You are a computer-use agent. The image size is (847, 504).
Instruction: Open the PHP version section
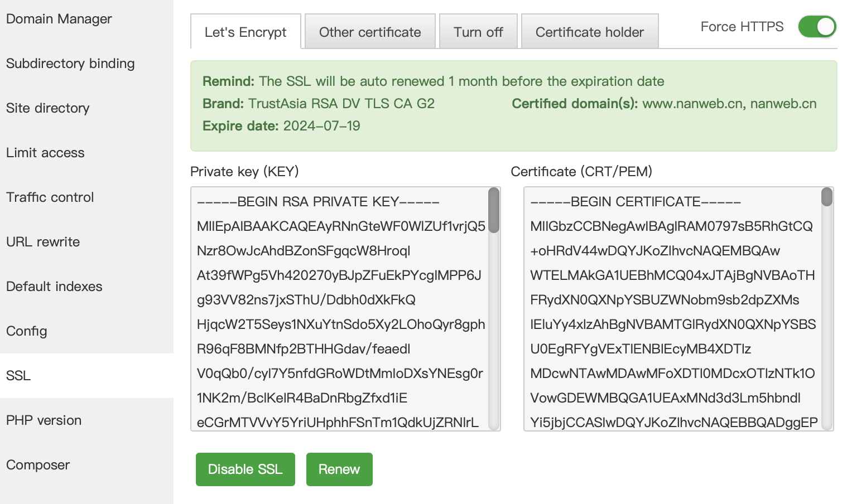(44, 420)
